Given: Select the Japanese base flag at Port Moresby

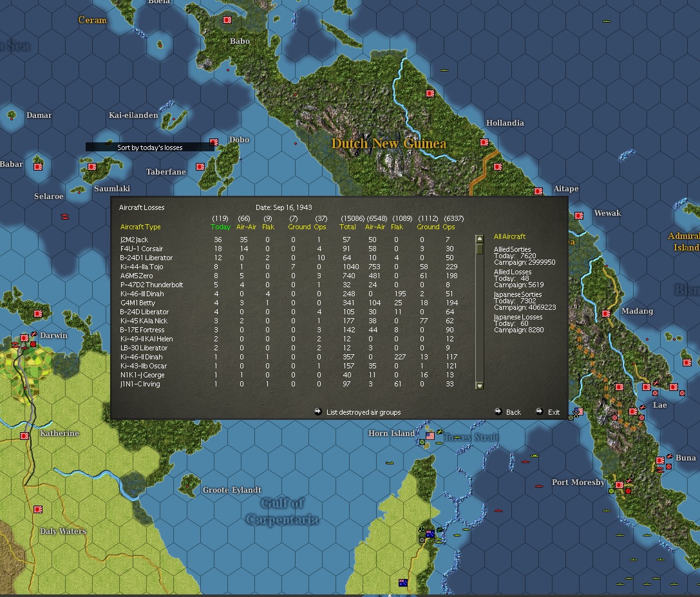Looking at the screenshot, I should 620,485.
